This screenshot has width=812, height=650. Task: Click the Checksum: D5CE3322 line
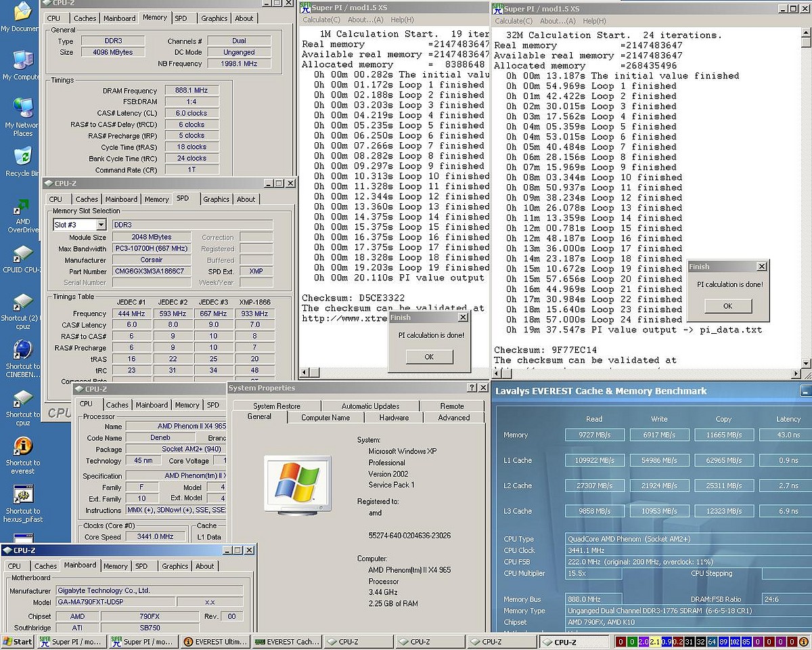click(x=353, y=298)
